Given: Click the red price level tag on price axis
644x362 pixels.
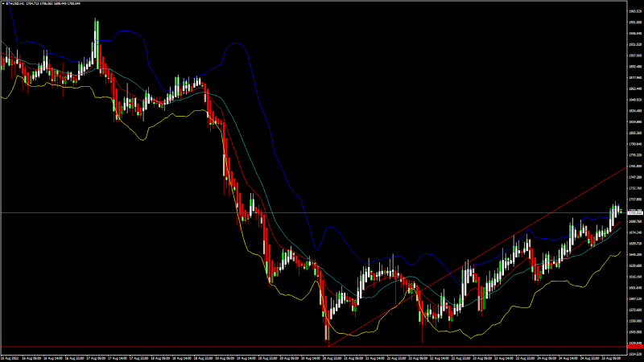Looking at the screenshot, I should coord(635,347).
